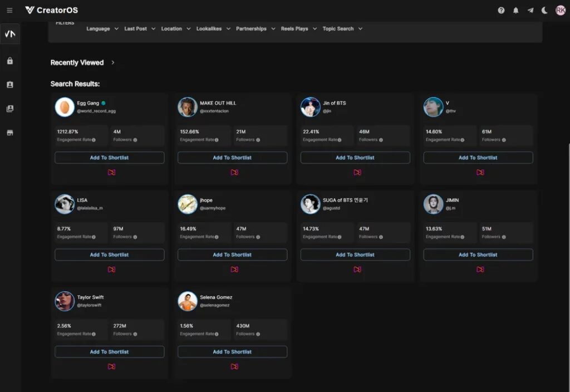The image size is (570, 392).
Task: Expand the Language filter dropdown
Action: click(102, 29)
